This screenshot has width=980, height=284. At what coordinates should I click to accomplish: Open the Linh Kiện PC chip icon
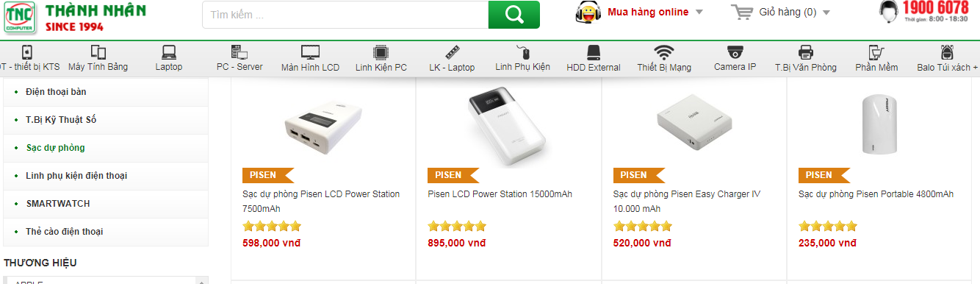pos(381,52)
